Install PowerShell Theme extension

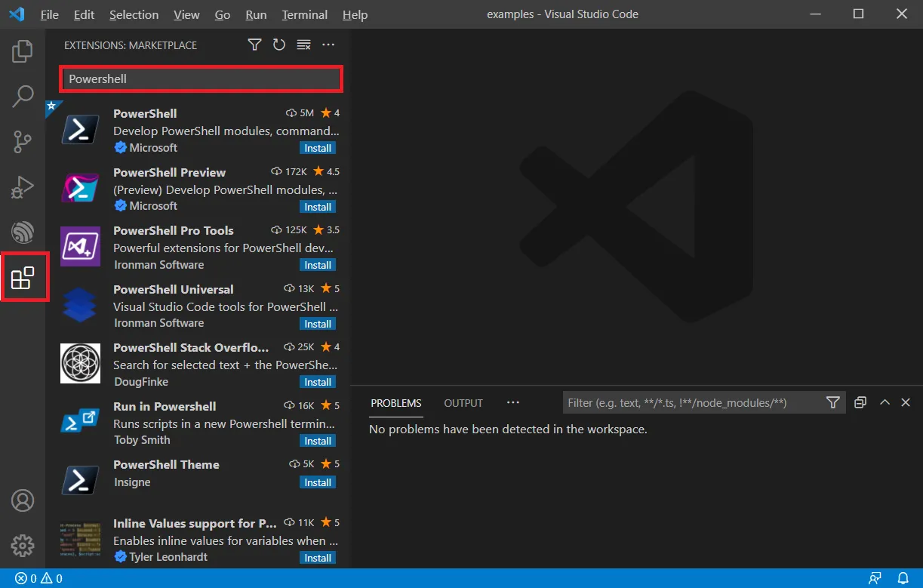click(x=318, y=482)
